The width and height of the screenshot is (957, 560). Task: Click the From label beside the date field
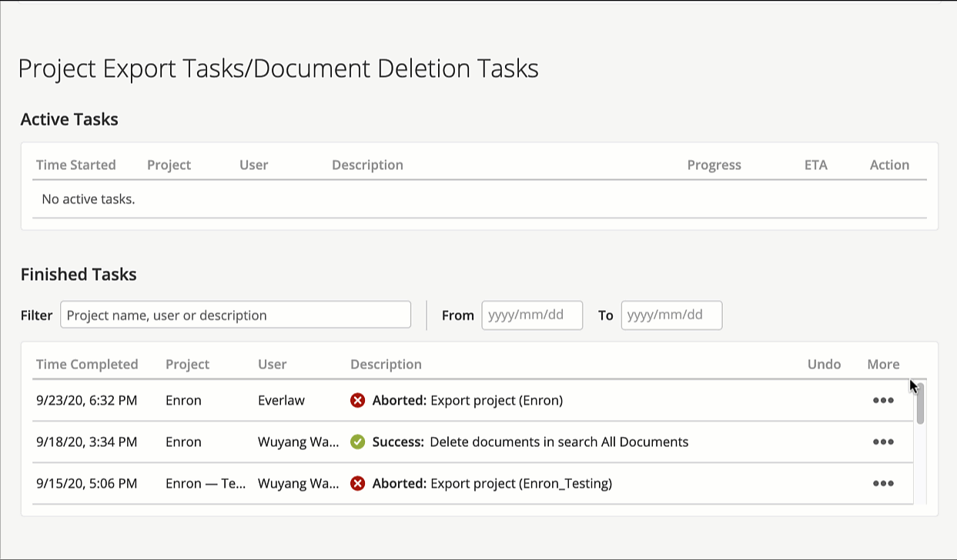tap(458, 315)
